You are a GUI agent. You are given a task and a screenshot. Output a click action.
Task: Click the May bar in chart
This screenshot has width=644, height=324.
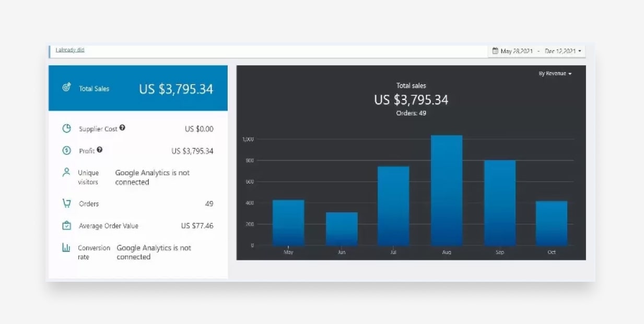click(288, 223)
